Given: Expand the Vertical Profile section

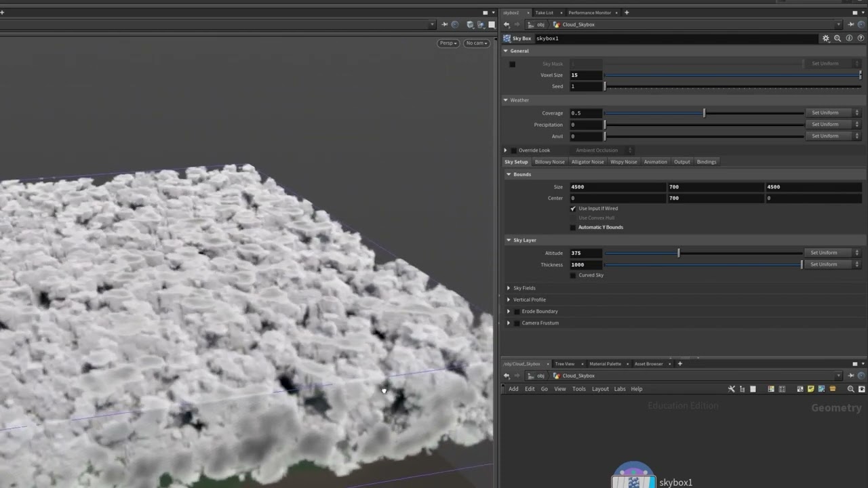Looking at the screenshot, I should tap(509, 300).
